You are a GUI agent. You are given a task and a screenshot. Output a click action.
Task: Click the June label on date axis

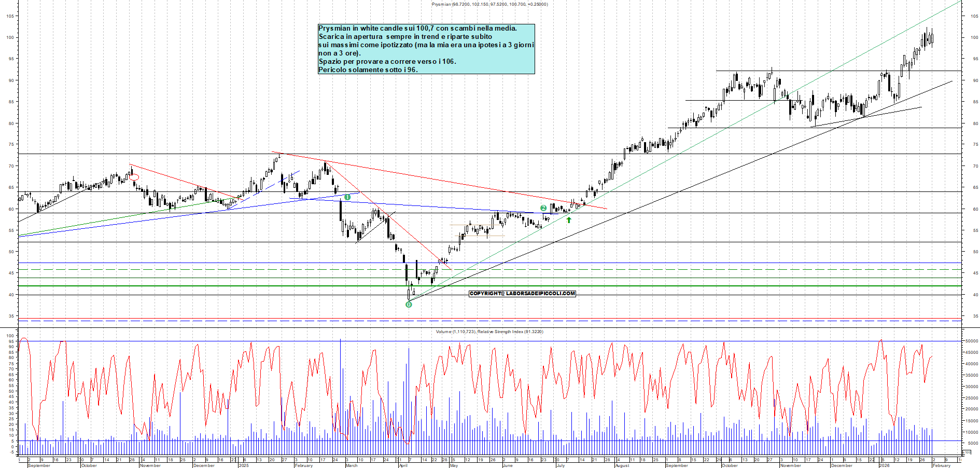508,465
